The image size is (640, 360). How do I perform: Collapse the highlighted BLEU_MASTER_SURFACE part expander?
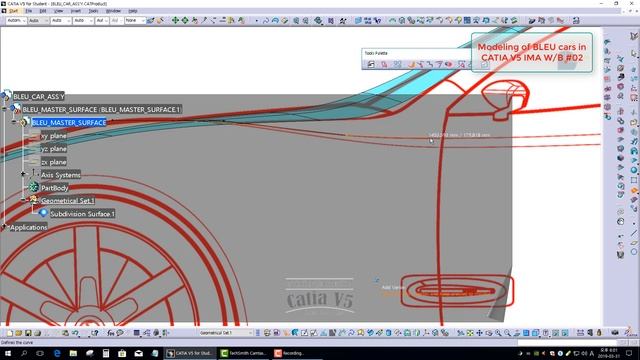14,122
